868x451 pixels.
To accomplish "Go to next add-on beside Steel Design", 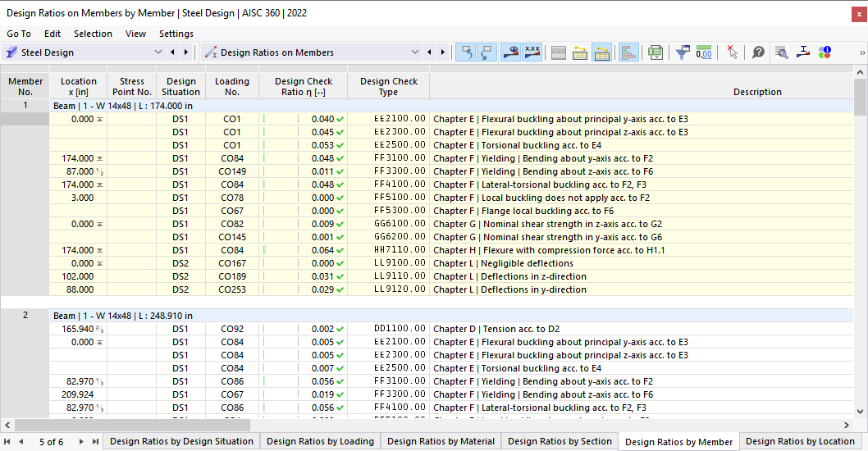I will tap(186, 52).
